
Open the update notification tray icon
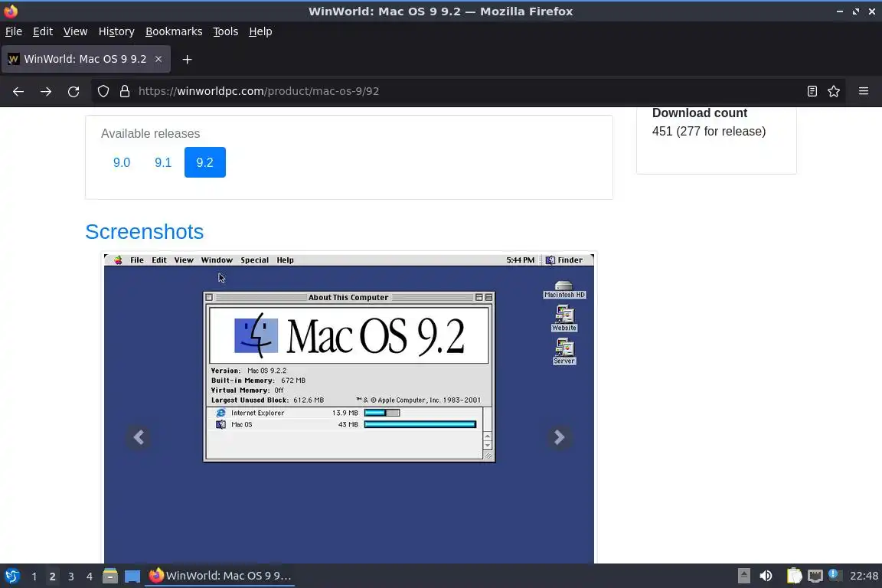(835, 574)
